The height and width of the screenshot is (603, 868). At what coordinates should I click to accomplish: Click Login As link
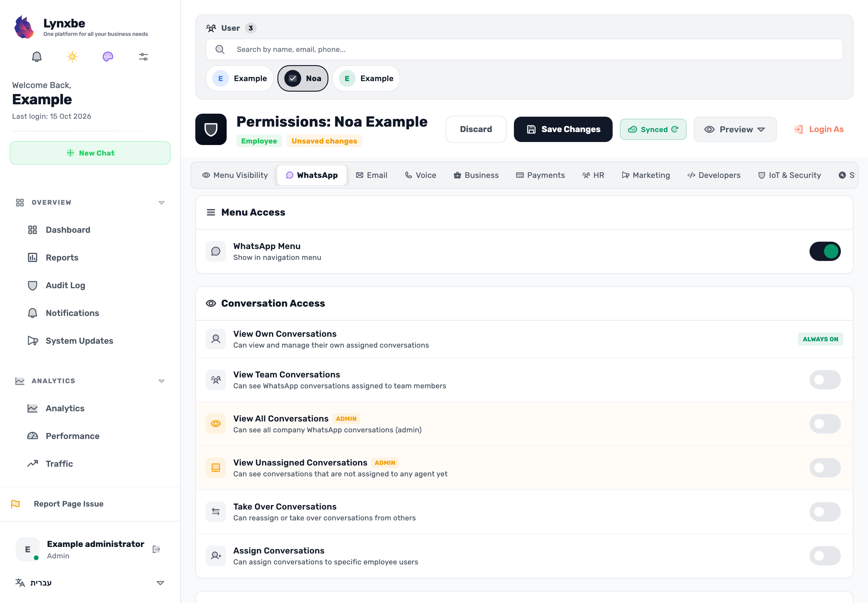pos(819,129)
